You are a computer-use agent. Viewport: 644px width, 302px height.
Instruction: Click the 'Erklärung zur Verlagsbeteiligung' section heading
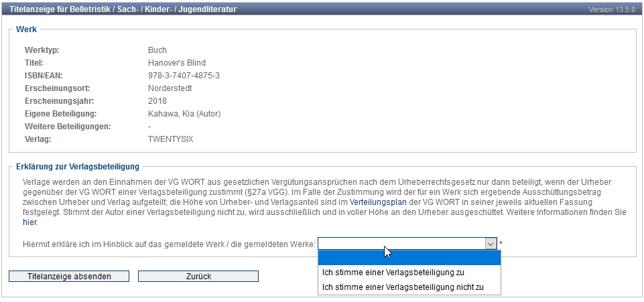(77, 167)
